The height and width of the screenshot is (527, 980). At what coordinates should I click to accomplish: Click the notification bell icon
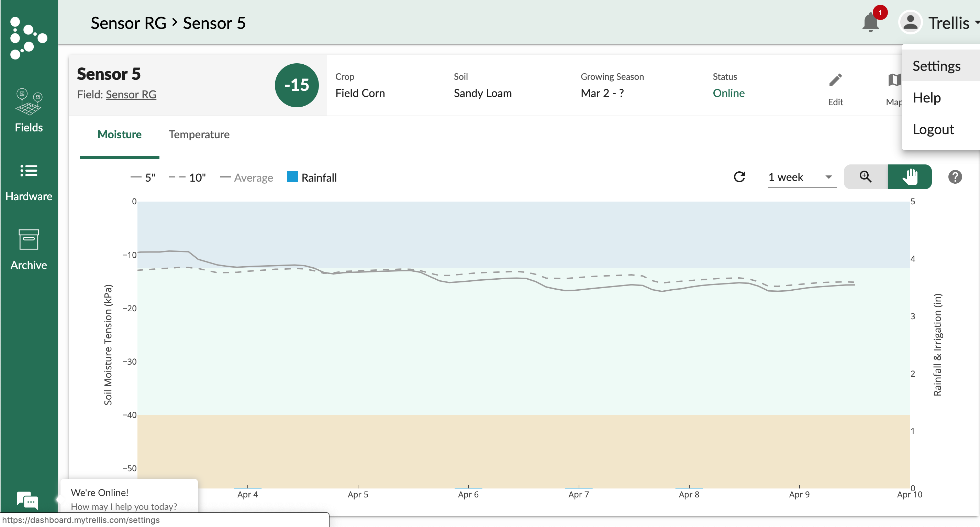(870, 23)
